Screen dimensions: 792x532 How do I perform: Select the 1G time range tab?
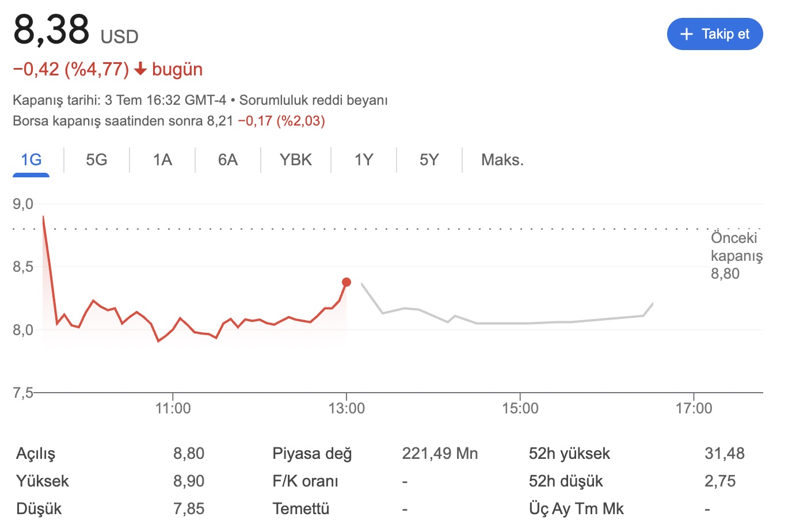click(31, 159)
